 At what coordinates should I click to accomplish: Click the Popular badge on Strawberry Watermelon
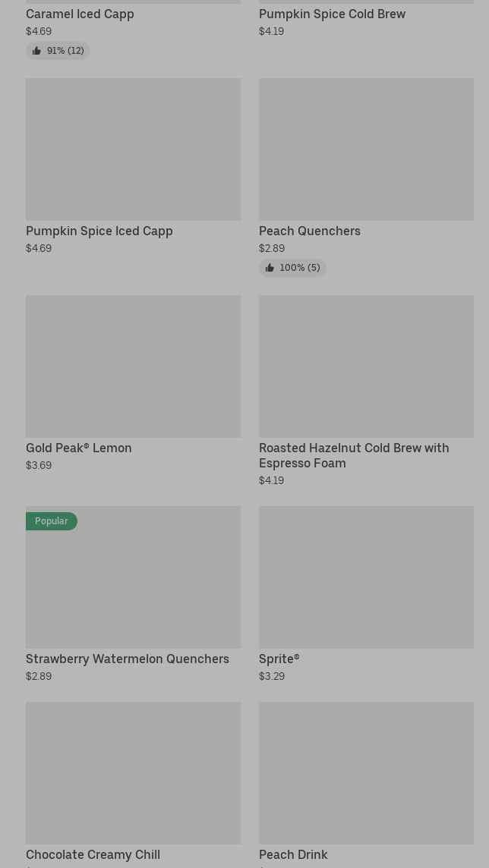(x=52, y=521)
